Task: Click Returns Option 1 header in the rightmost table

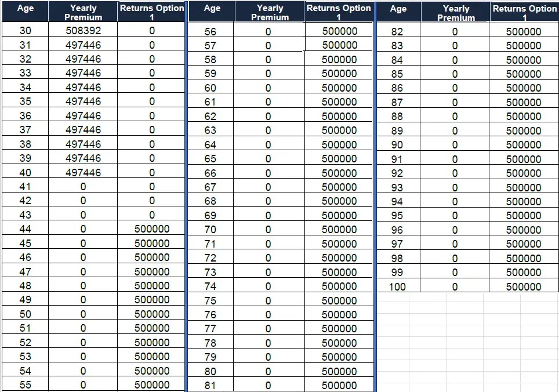Action: coord(524,12)
